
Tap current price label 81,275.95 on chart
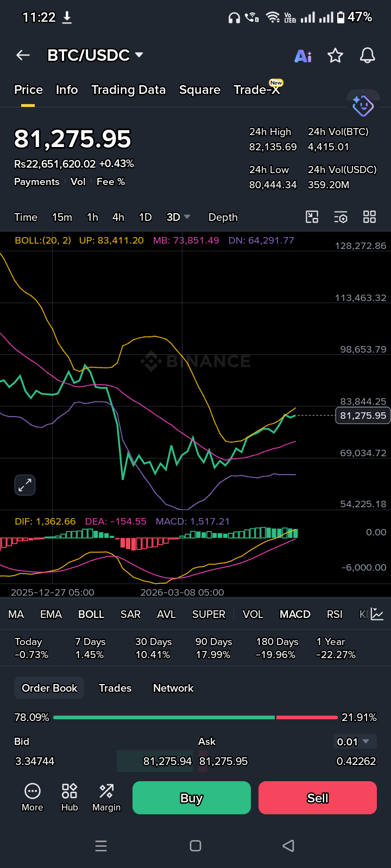[x=363, y=416]
